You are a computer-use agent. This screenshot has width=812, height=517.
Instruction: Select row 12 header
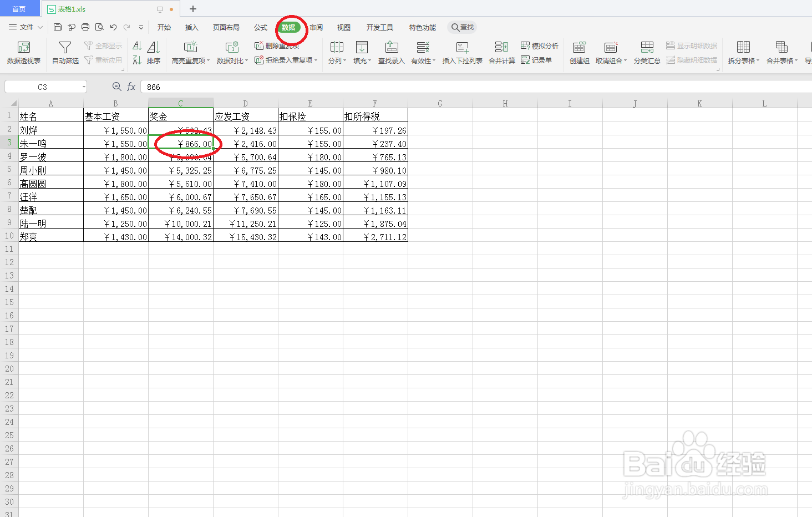click(9, 262)
